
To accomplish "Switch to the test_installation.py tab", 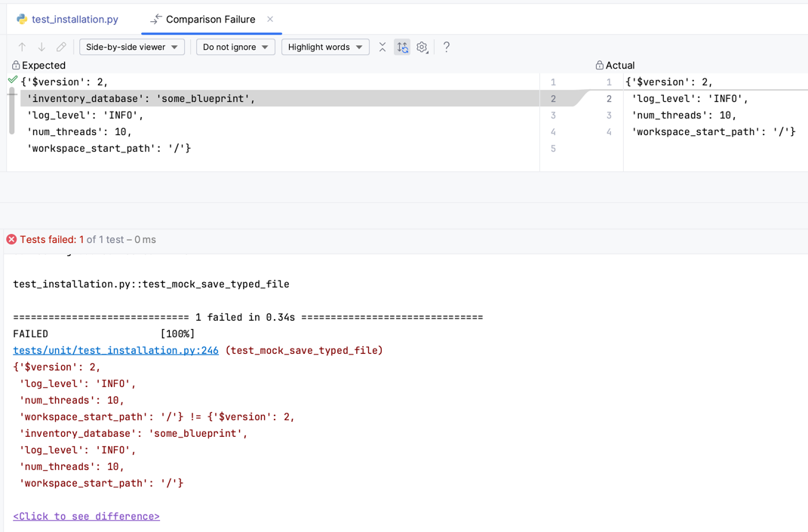I will [x=67, y=19].
